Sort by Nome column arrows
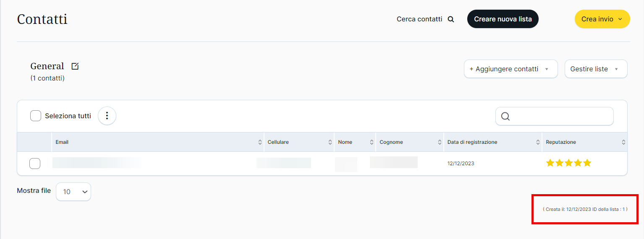 (x=372, y=143)
